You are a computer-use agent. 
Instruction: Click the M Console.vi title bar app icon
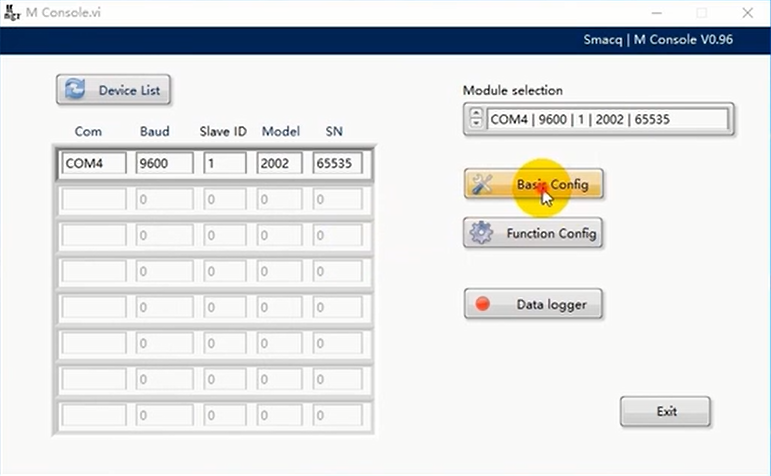tap(12, 12)
